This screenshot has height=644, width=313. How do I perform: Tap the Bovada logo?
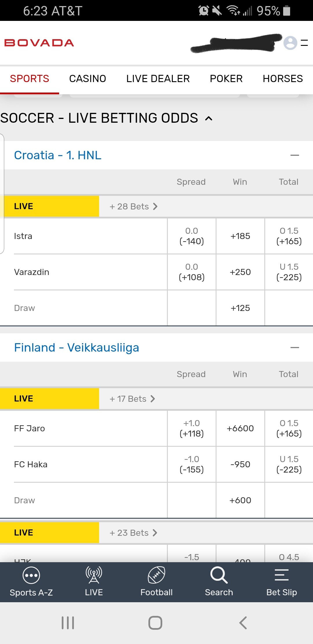pos(39,43)
